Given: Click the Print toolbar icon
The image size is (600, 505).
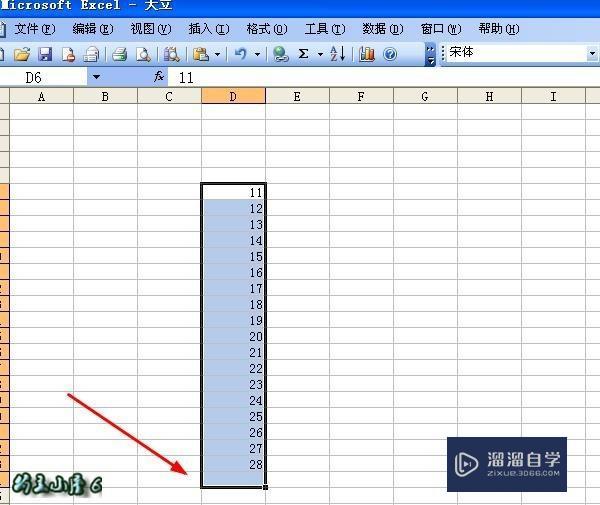Looking at the screenshot, I should 120,54.
